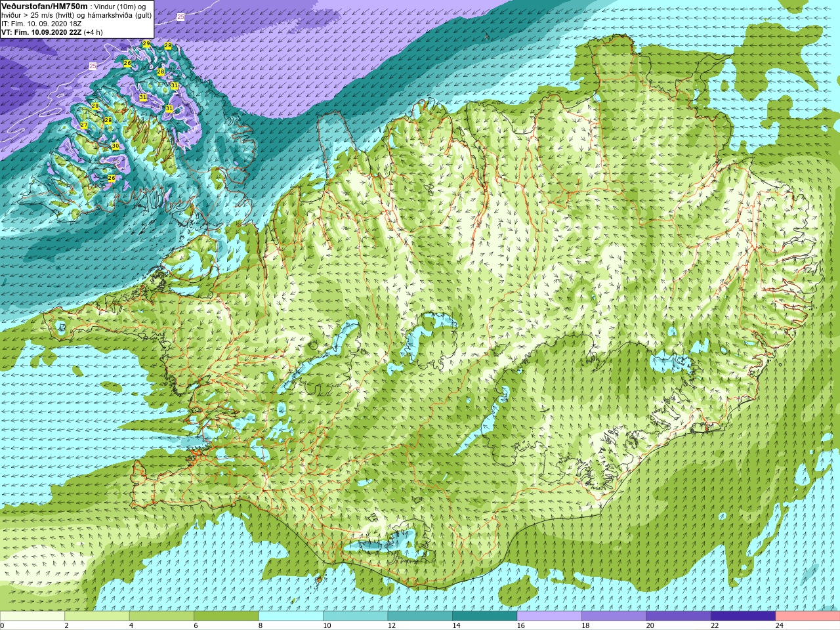The width and height of the screenshot is (840, 630).
Task: Select the legend tick label 10
Action: pos(327,625)
